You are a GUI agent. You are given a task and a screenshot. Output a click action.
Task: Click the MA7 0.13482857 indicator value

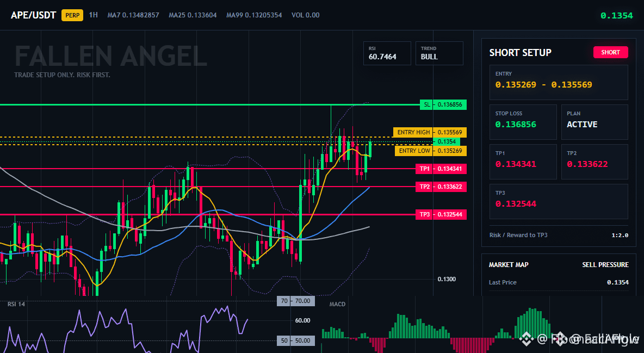coord(133,15)
